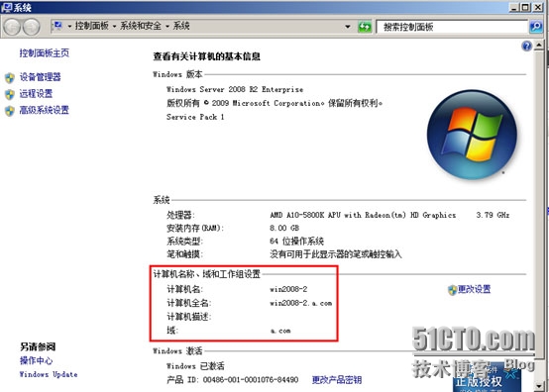The height and width of the screenshot is (392, 549).
Task: Click the green refresh button
Action: point(365,27)
